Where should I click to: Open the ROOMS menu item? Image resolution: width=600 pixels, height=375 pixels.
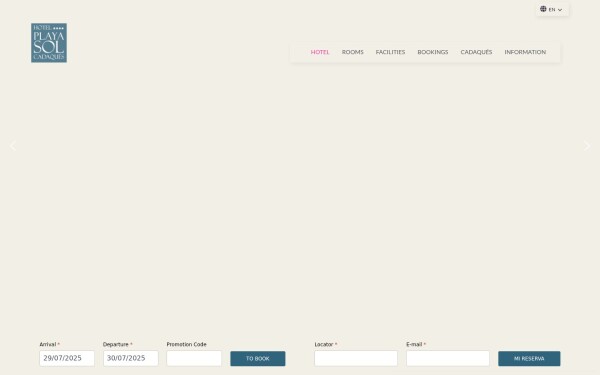pos(352,52)
